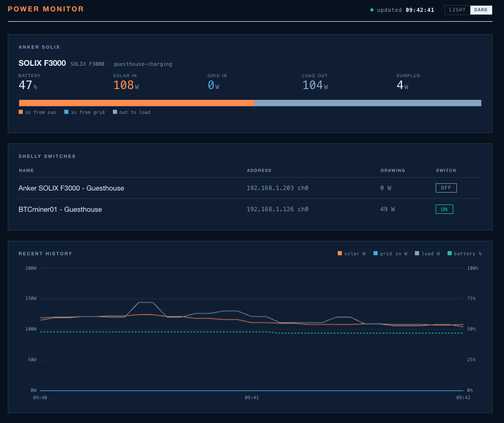Image resolution: width=504 pixels, height=423 pixels.
Task: Click the ANKER SOLIX section heading
Action: click(39, 47)
